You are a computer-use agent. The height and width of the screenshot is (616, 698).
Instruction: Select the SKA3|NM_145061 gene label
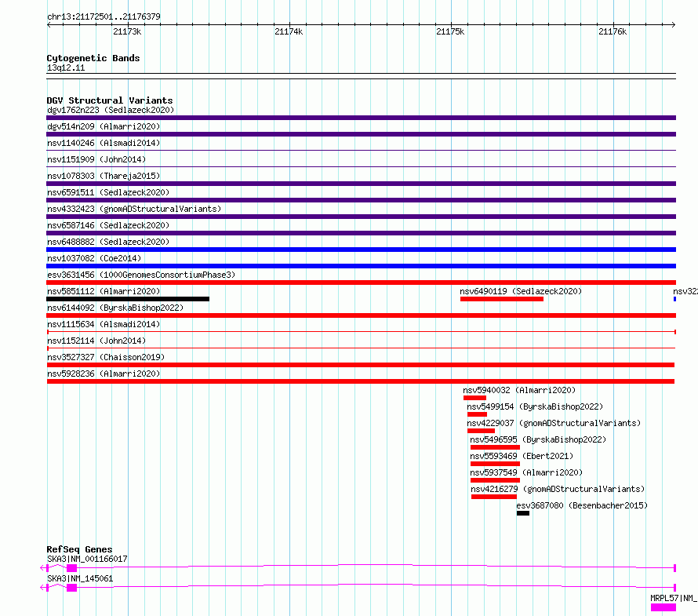click(80, 578)
